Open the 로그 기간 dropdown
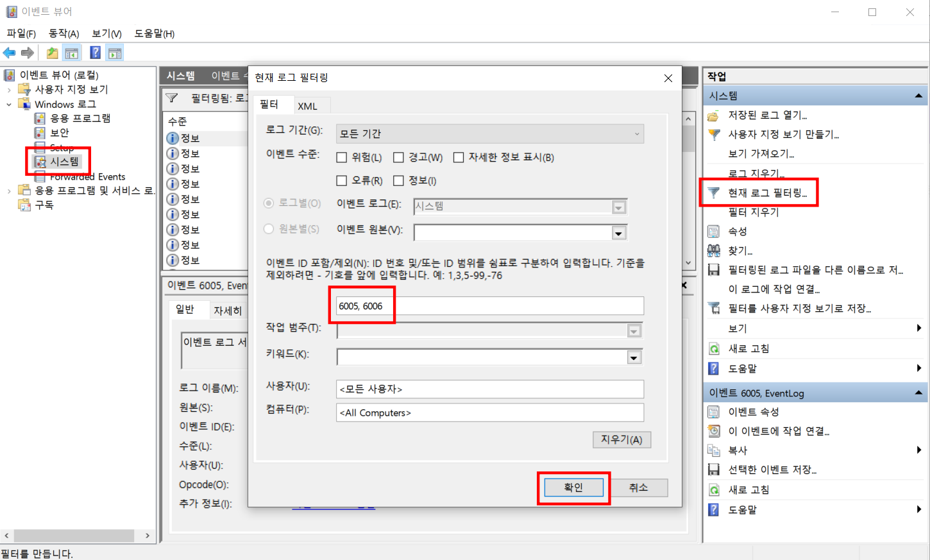The height and width of the screenshot is (560, 930). [x=636, y=133]
